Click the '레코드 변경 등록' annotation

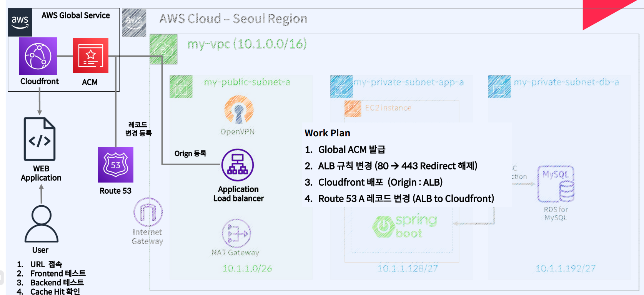(x=138, y=129)
